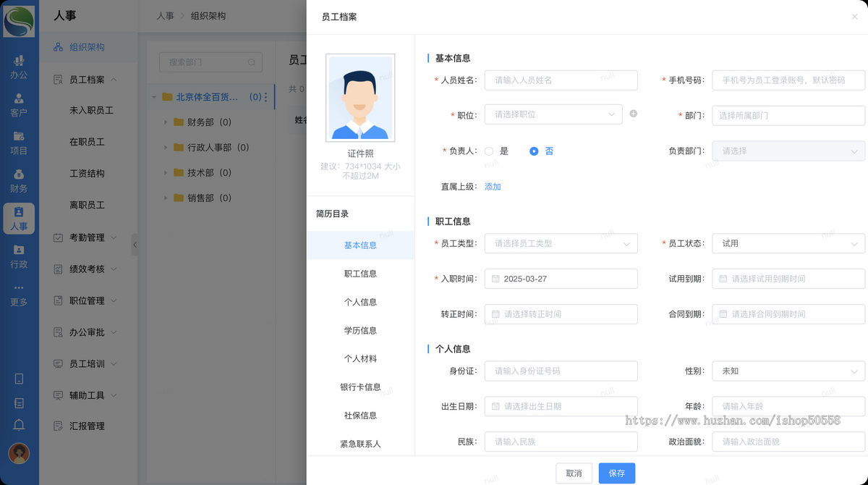This screenshot has height=485, width=868.
Task: Go to 紧急联系人 in 简历目录
Action: tap(360, 444)
